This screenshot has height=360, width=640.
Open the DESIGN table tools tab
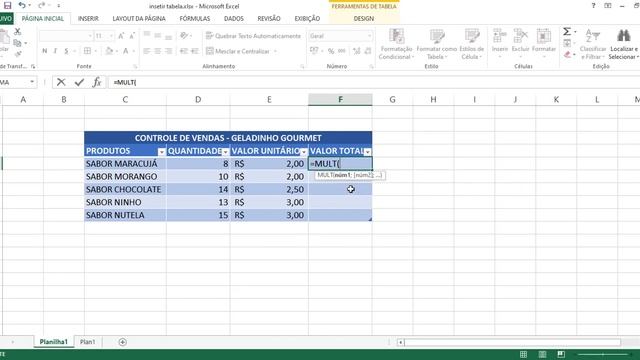point(364,18)
